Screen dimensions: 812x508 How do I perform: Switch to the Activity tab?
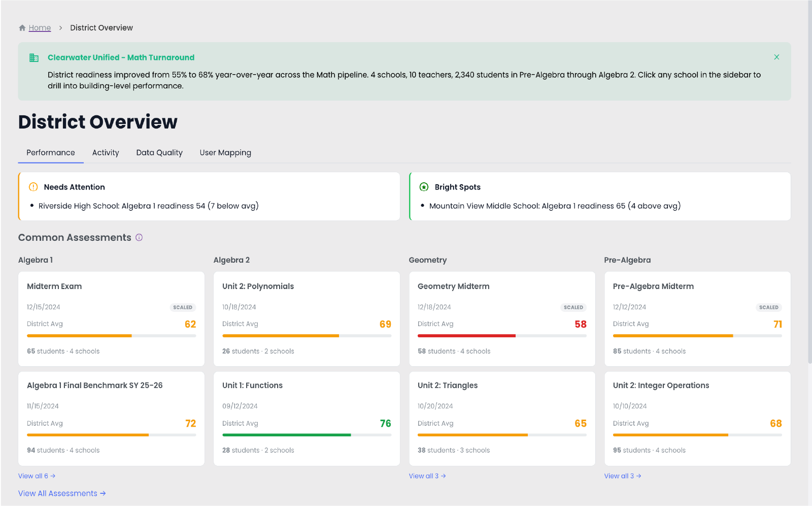click(x=106, y=153)
